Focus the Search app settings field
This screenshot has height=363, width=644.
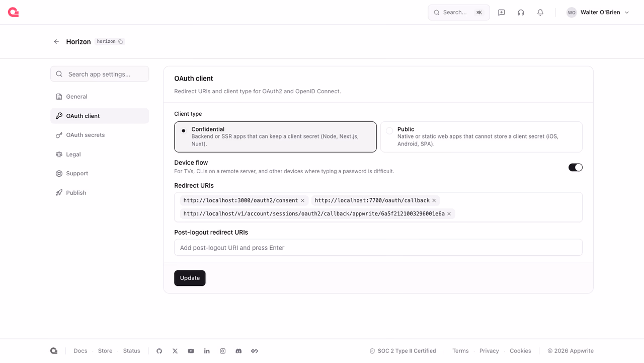click(100, 74)
